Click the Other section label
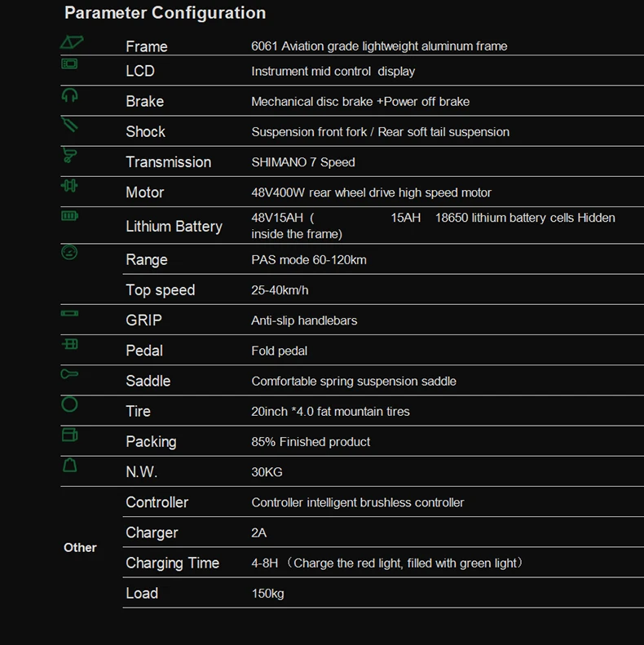This screenshot has height=645, width=644. [80, 548]
